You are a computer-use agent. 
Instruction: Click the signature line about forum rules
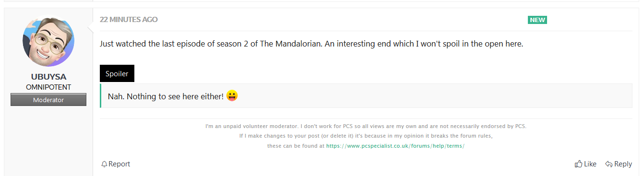(366, 136)
